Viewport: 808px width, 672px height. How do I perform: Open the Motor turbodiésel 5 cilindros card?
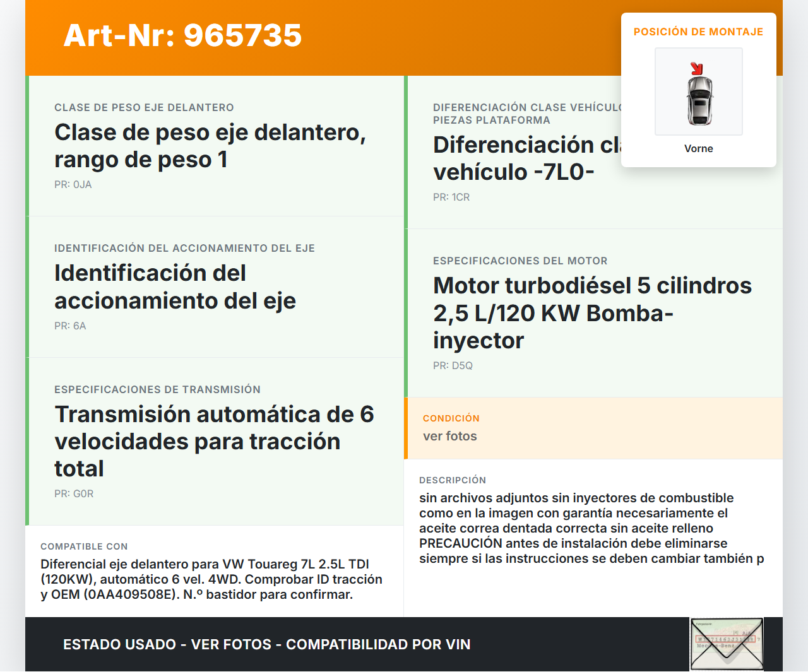tap(592, 312)
